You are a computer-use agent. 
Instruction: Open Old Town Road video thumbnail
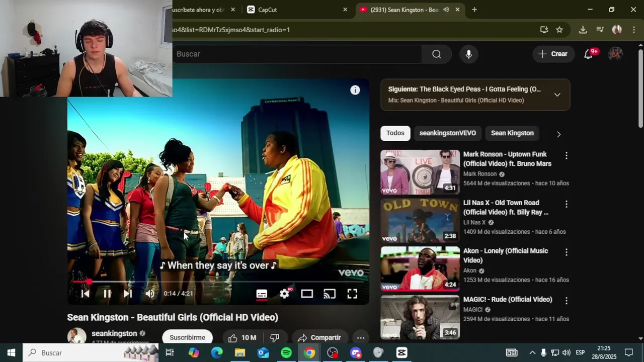tap(420, 220)
